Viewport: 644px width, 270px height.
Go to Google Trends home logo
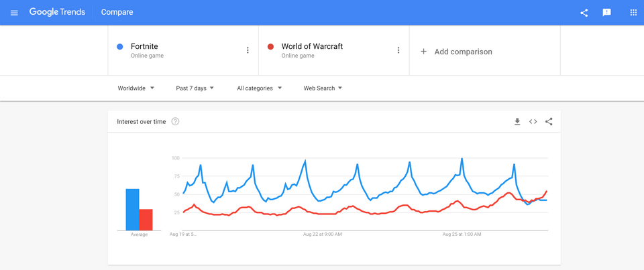[57, 13]
